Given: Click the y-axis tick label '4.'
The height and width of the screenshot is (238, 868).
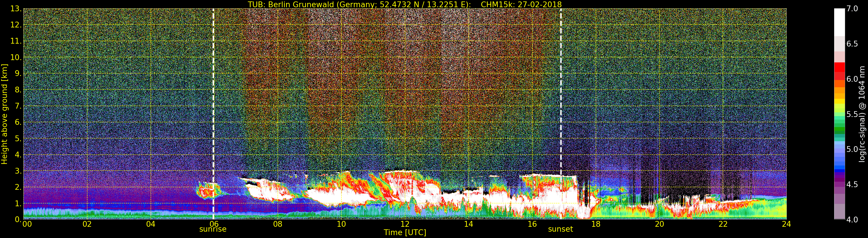Looking at the screenshot, I should pyautogui.click(x=18, y=155).
